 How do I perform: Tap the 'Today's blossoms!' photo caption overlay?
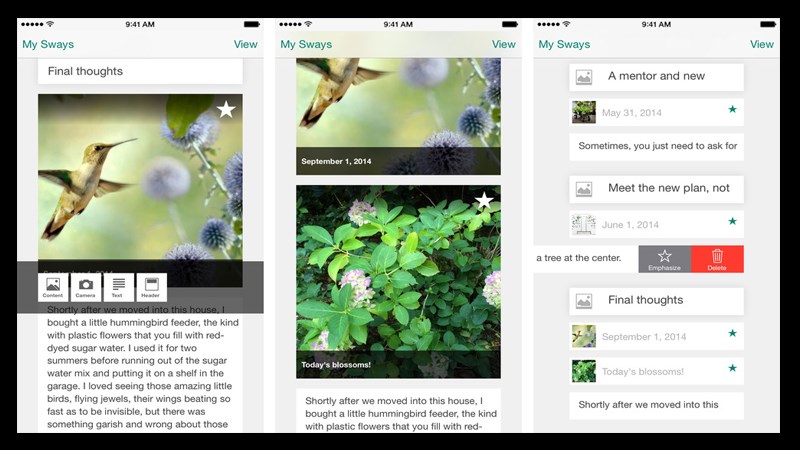pos(336,365)
